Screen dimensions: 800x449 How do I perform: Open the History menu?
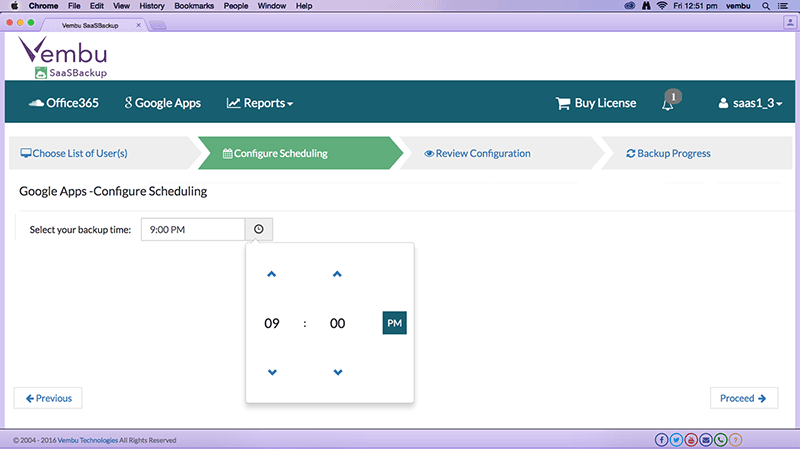click(152, 6)
